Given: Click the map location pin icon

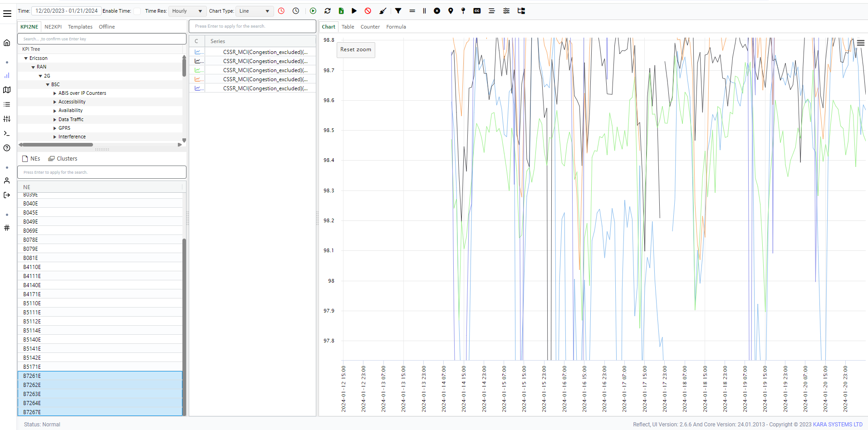Looking at the screenshot, I should pos(451,11).
